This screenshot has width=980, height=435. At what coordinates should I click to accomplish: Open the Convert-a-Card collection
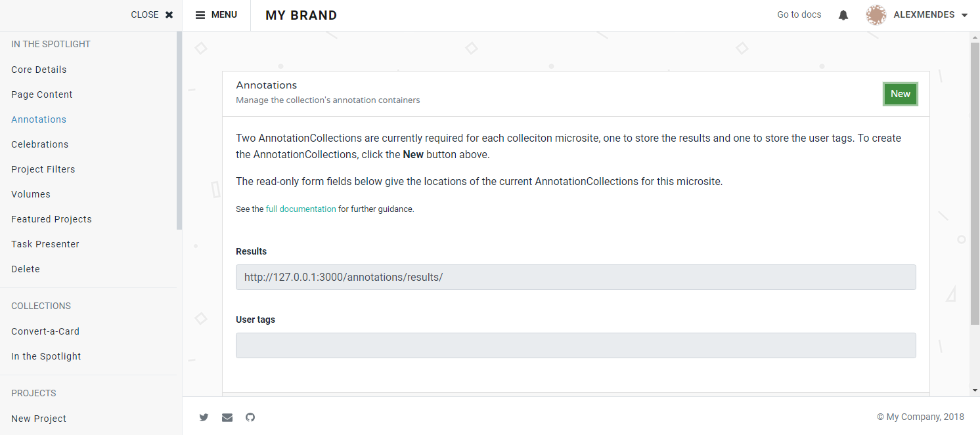click(45, 331)
